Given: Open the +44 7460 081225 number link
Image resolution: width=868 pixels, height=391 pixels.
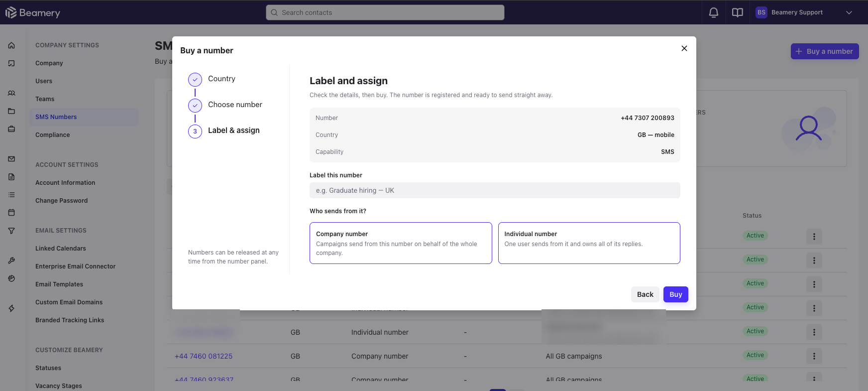Looking at the screenshot, I should 204,356.
